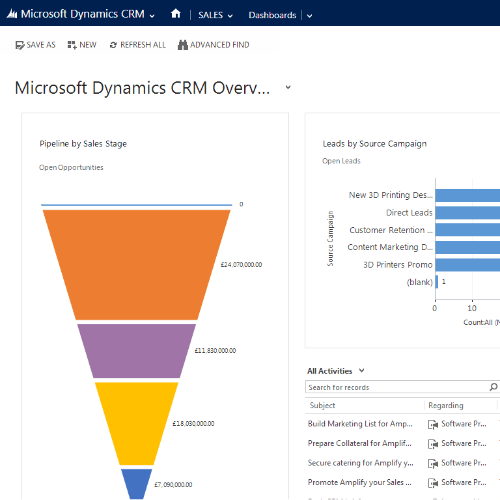Click the REFRESH ALL command label
This screenshot has width=500, height=500.
(143, 45)
